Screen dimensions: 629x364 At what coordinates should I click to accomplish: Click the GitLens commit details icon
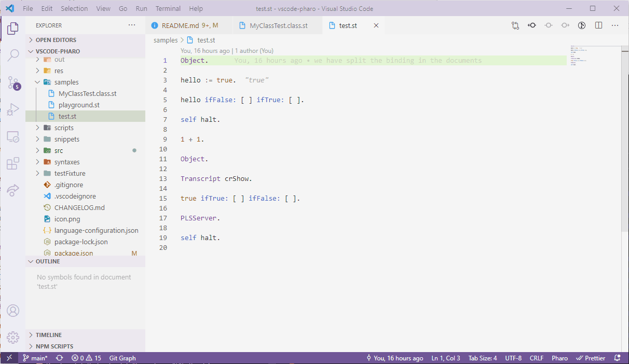pyautogui.click(x=532, y=25)
